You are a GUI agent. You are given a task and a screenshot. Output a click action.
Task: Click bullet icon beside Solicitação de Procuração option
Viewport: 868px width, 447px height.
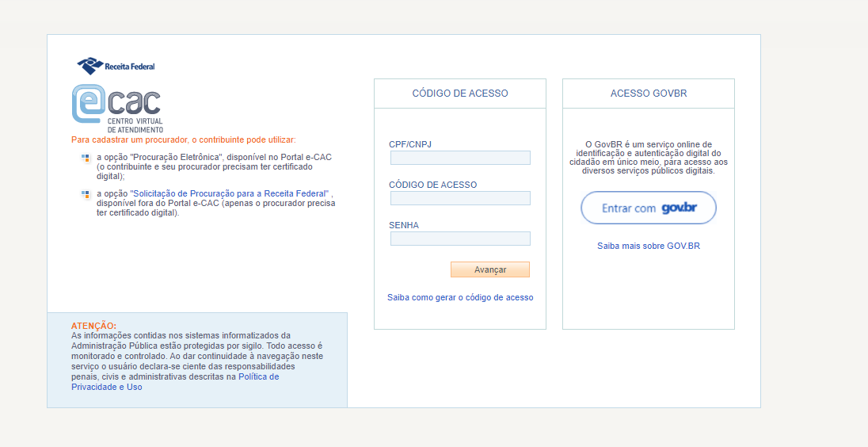(x=86, y=194)
